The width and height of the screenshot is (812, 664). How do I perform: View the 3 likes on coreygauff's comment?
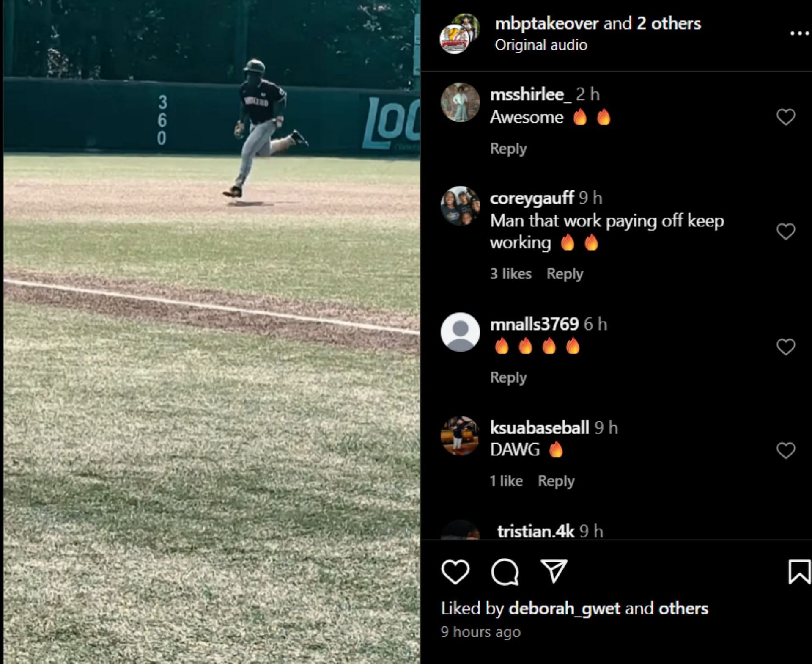(x=510, y=274)
